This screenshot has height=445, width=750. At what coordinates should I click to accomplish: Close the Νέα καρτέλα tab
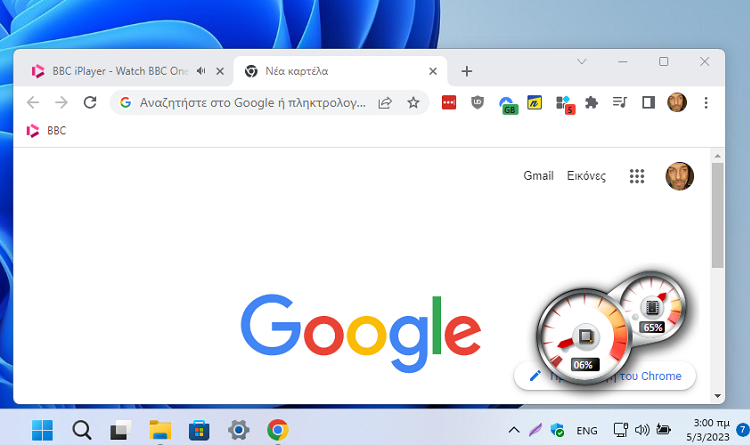point(433,71)
